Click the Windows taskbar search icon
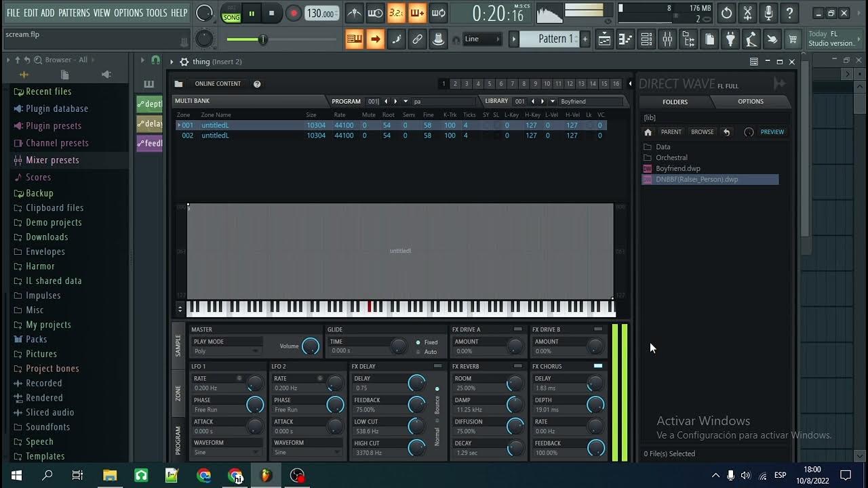This screenshot has width=868, height=488. click(47, 476)
